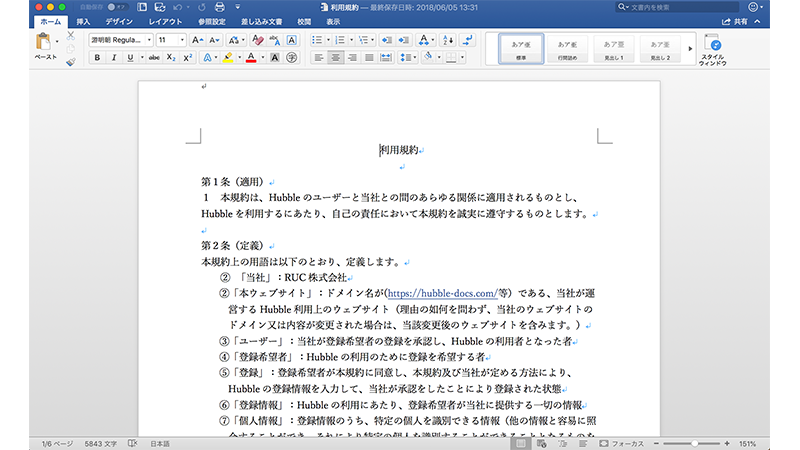Open the font size 11 dropdown
This screenshot has width=800, height=450.
click(182, 40)
